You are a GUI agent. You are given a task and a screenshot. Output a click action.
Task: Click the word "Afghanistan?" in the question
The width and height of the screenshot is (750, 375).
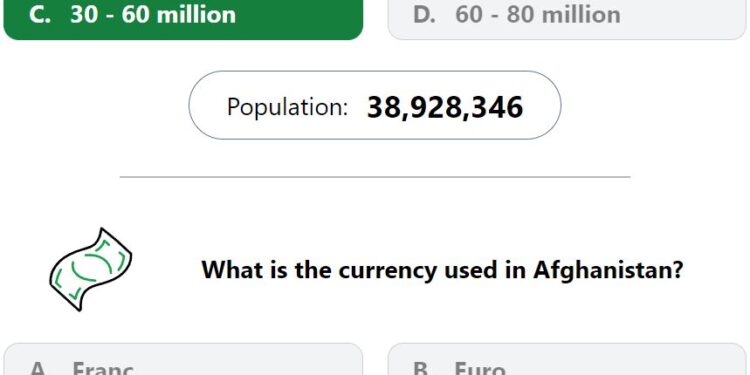(608, 270)
